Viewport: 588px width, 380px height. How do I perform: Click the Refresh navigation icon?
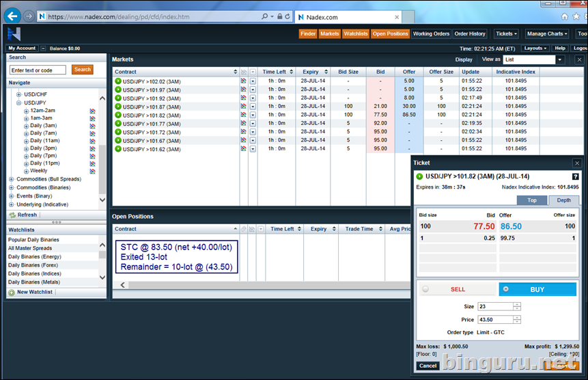point(12,215)
